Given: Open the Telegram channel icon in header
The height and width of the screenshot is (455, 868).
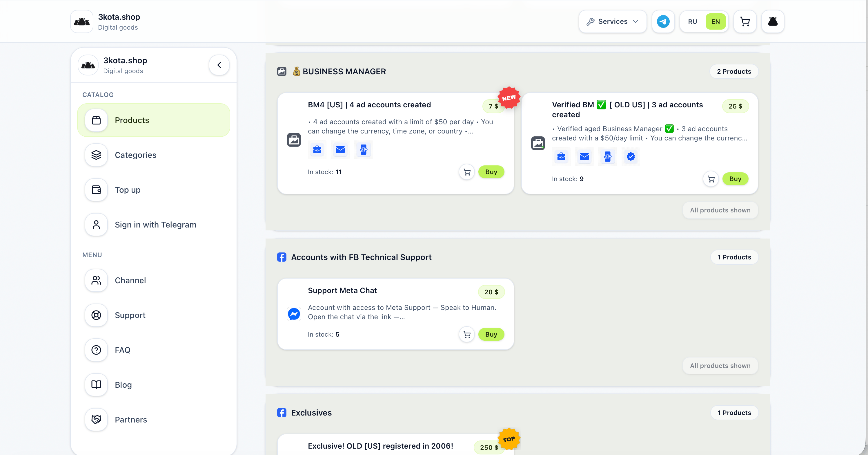Looking at the screenshot, I should point(663,21).
